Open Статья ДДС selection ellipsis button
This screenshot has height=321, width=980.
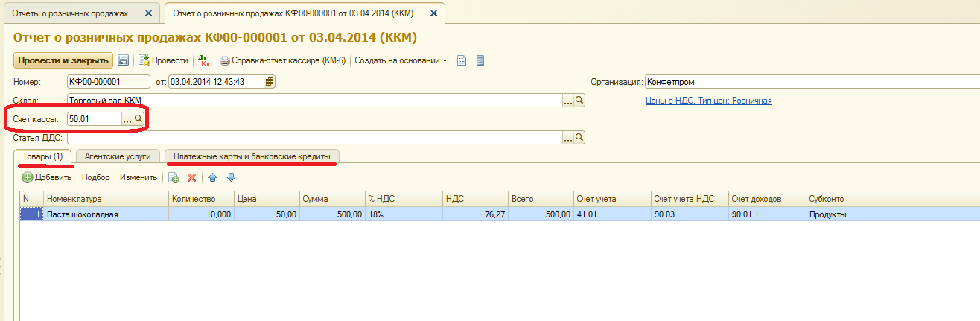[567, 137]
